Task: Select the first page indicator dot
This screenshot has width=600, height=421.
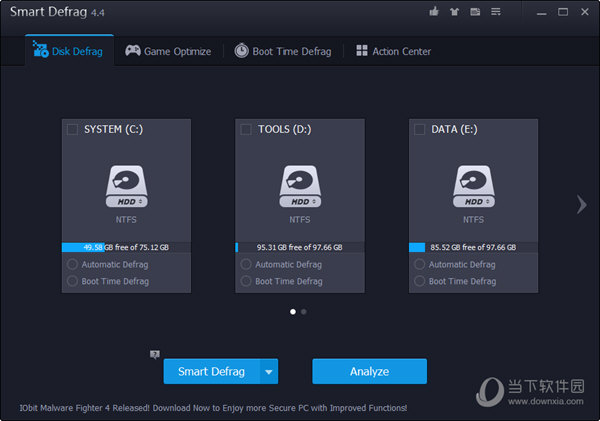Action: 293,312
